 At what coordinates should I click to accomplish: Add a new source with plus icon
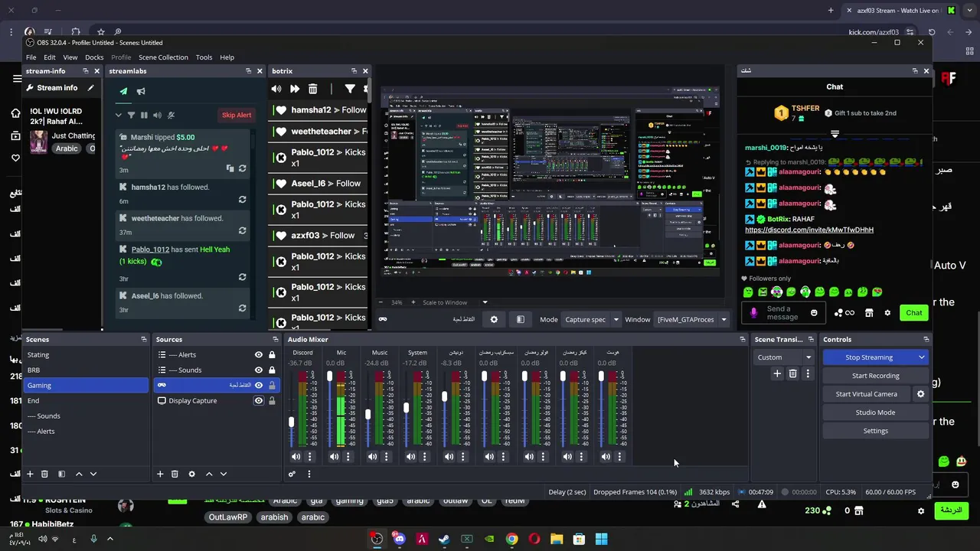(160, 474)
